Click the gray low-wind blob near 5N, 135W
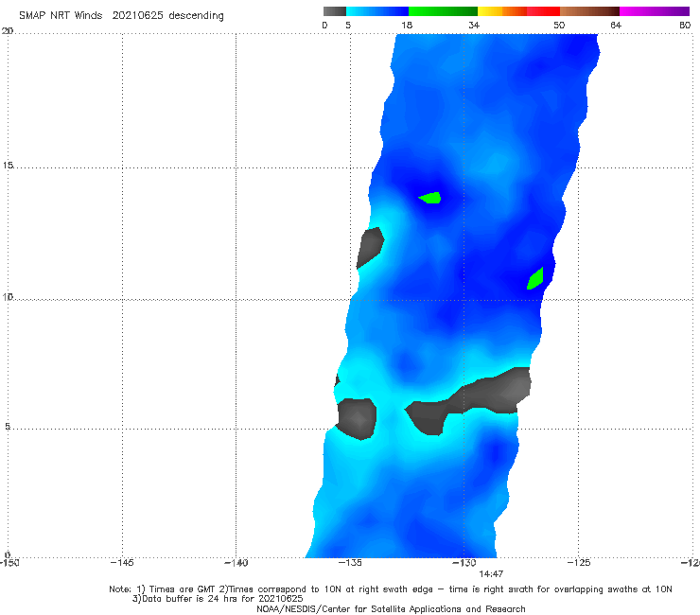The width and height of the screenshot is (700, 615). coord(357,419)
